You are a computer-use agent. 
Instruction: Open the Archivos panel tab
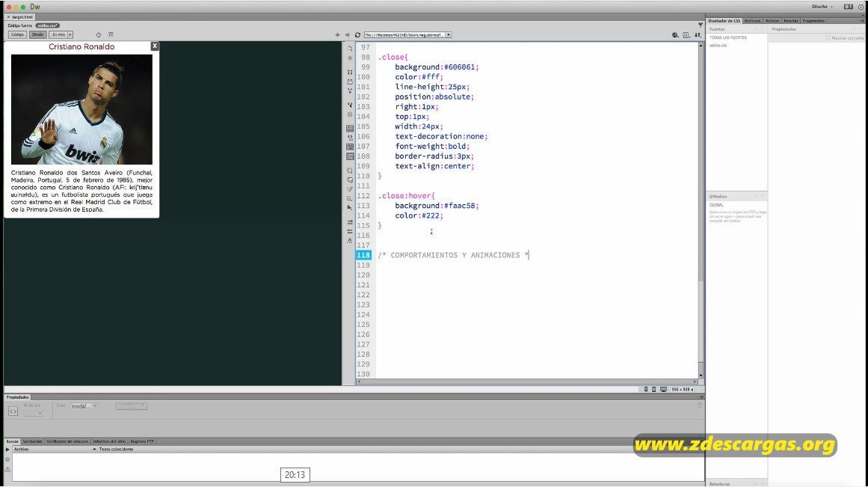752,20
